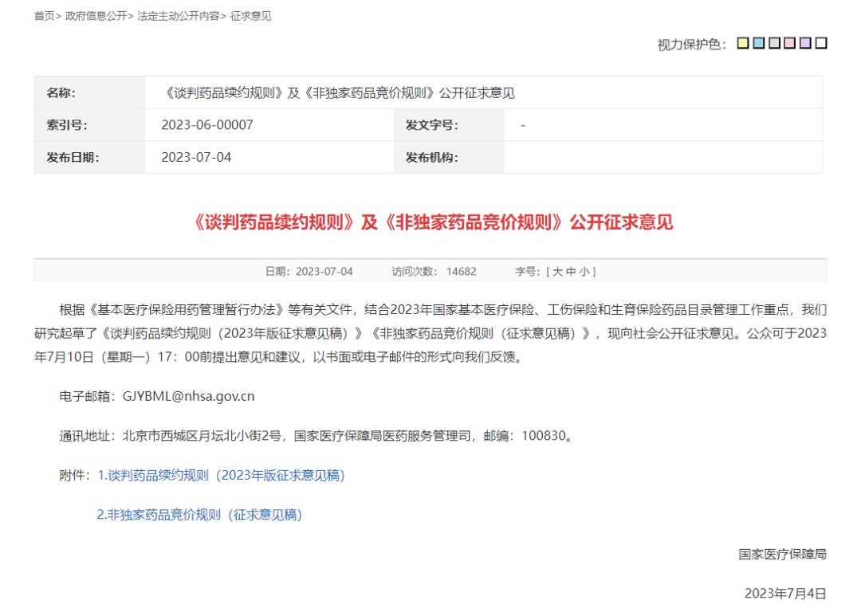Select the purple eye-protection color swatch
The height and width of the screenshot is (616, 861).
tap(805, 44)
